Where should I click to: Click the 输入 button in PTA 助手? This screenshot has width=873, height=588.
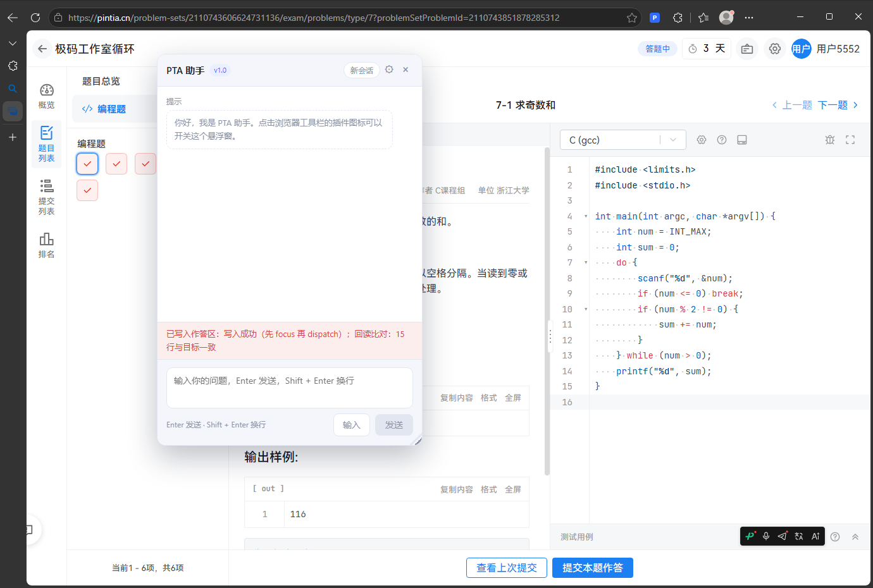click(x=352, y=425)
